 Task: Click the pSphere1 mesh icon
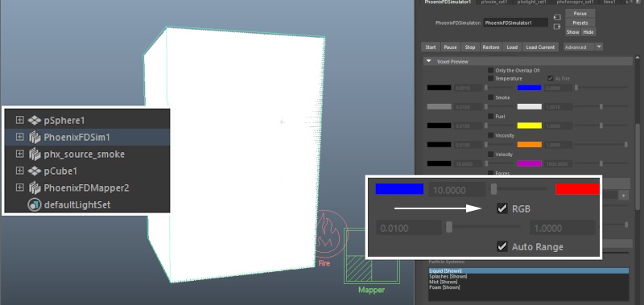click(x=35, y=120)
